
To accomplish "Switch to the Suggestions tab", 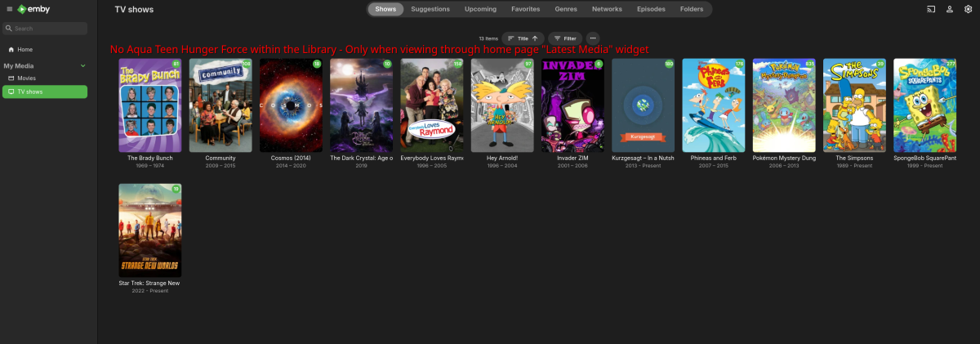I will 430,9.
